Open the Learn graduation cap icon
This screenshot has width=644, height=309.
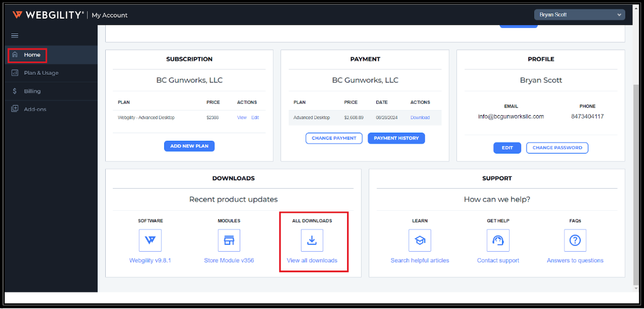(420, 240)
